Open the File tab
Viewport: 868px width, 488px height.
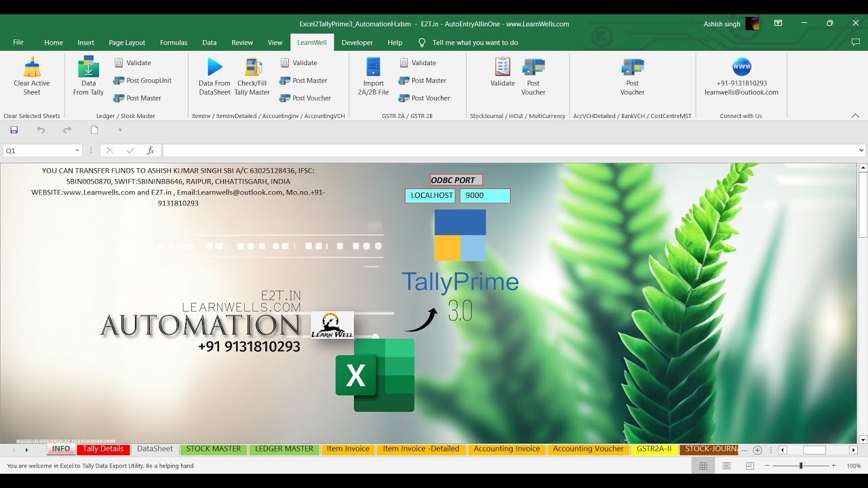coord(18,42)
